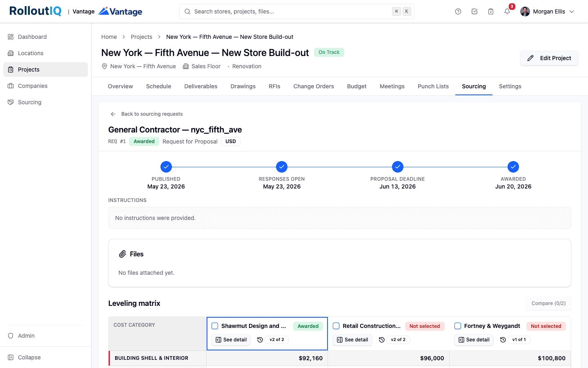The width and height of the screenshot is (588, 368).
Task: Open Locations in the sidebar
Action: [x=45, y=53]
